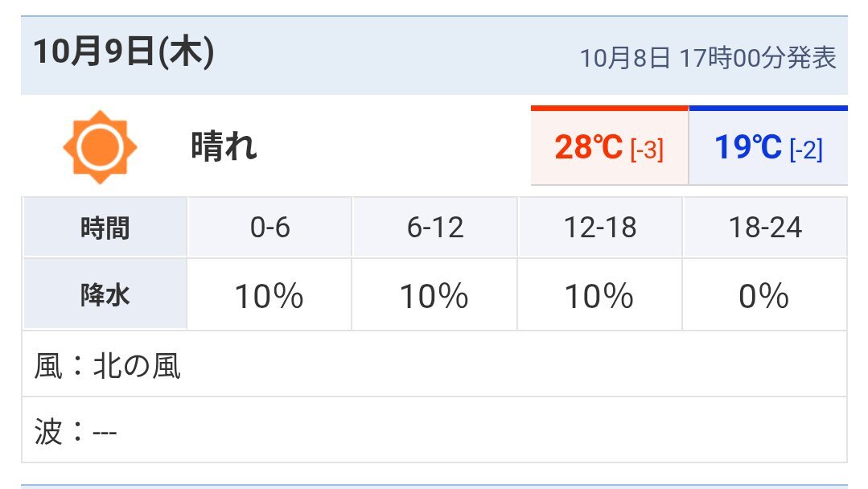The height and width of the screenshot is (489, 868).
Task: Click the [-2] low temperature difference
Action: 806,150
